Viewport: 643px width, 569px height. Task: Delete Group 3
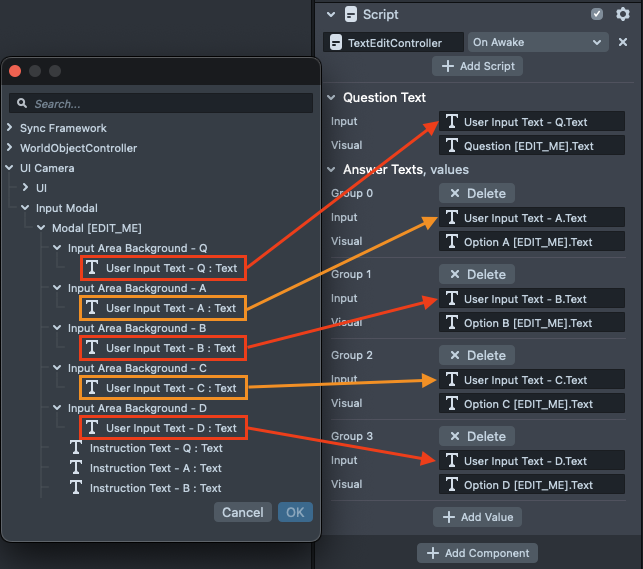[477, 436]
